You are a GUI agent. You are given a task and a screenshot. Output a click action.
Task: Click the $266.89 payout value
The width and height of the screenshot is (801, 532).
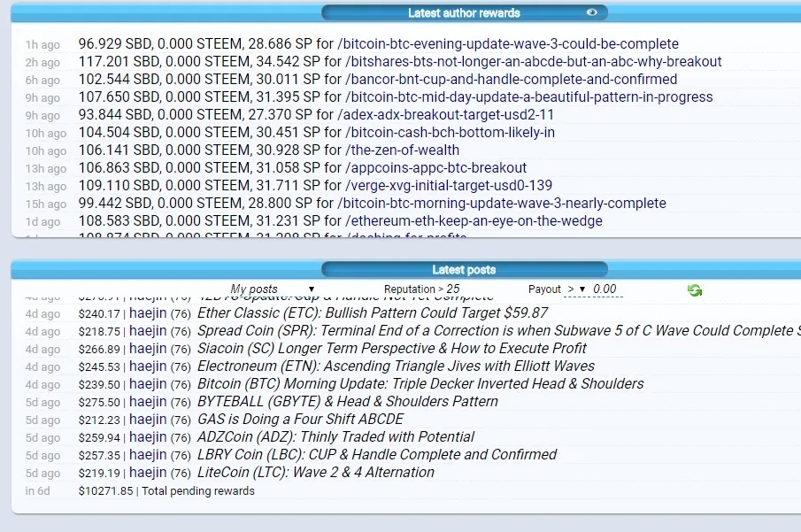point(99,350)
